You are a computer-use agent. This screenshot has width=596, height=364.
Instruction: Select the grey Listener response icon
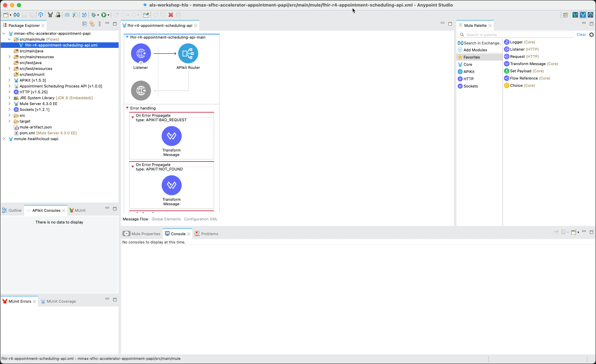tap(141, 91)
